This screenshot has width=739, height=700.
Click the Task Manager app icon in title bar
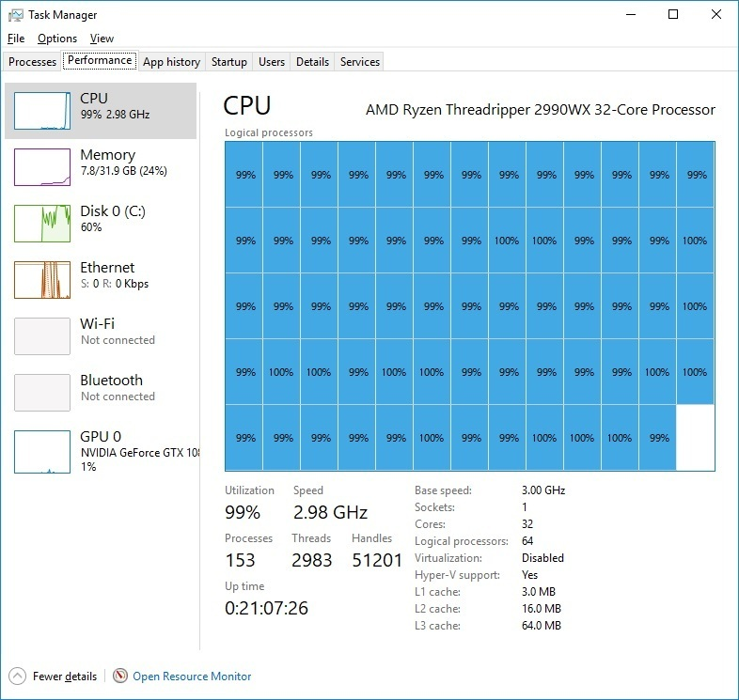pyautogui.click(x=16, y=15)
